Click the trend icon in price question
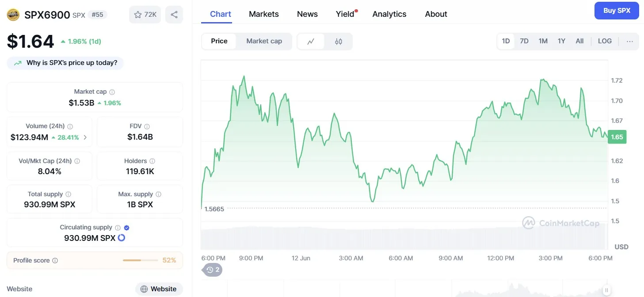Screen dimensions: 644x297 (18, 63)
